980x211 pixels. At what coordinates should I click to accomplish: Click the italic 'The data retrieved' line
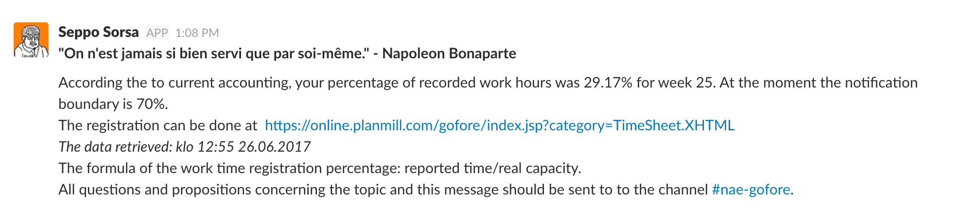185,147
